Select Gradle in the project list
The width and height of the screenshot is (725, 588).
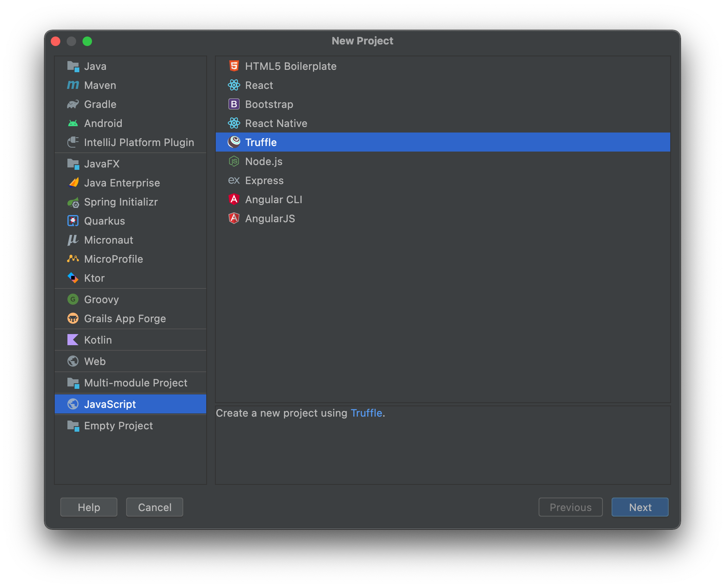point(130,104)
